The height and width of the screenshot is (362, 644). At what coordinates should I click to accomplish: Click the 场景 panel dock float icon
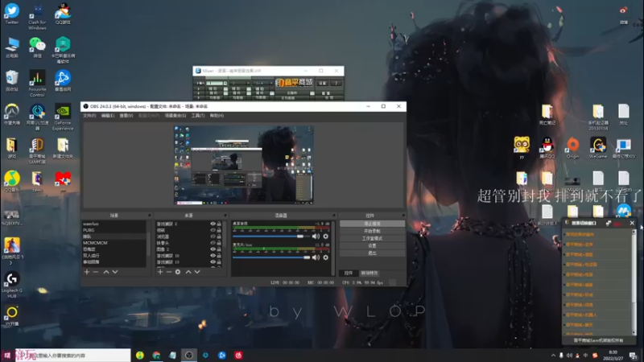pyautogui.click(x=149, y=216)
